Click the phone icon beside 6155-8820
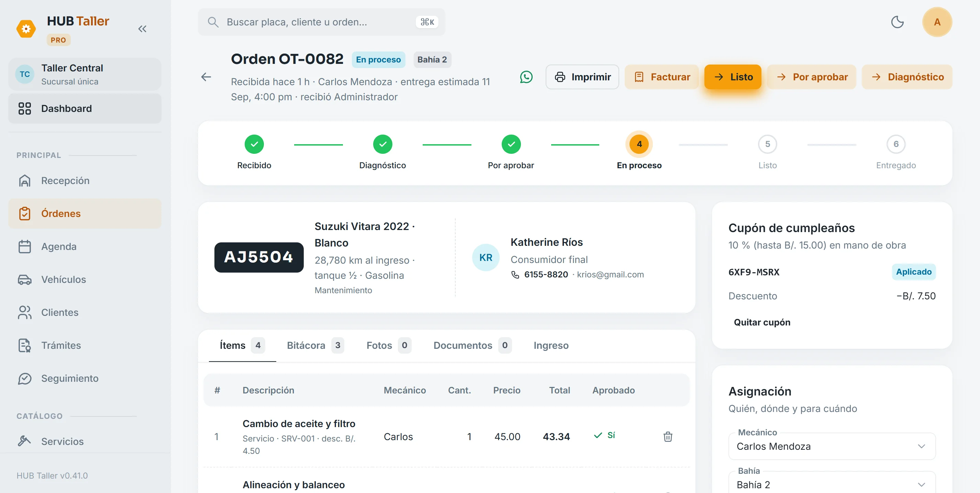The image size is (980, 493). click(515, 274)
